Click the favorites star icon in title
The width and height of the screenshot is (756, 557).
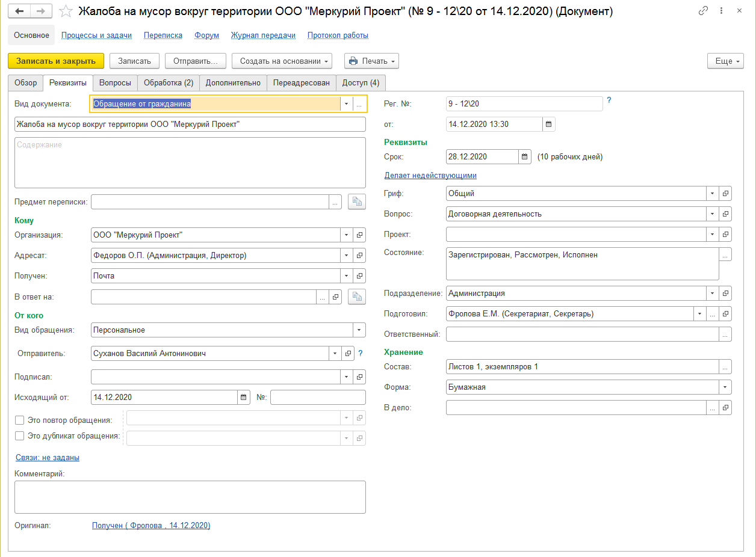pyautogui.click(x=67, y=11)
